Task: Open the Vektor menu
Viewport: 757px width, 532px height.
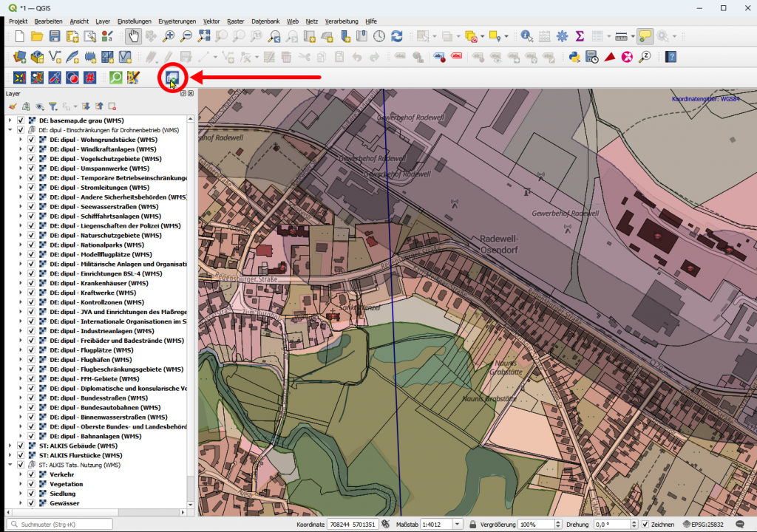Action: [x=211, y=21]
